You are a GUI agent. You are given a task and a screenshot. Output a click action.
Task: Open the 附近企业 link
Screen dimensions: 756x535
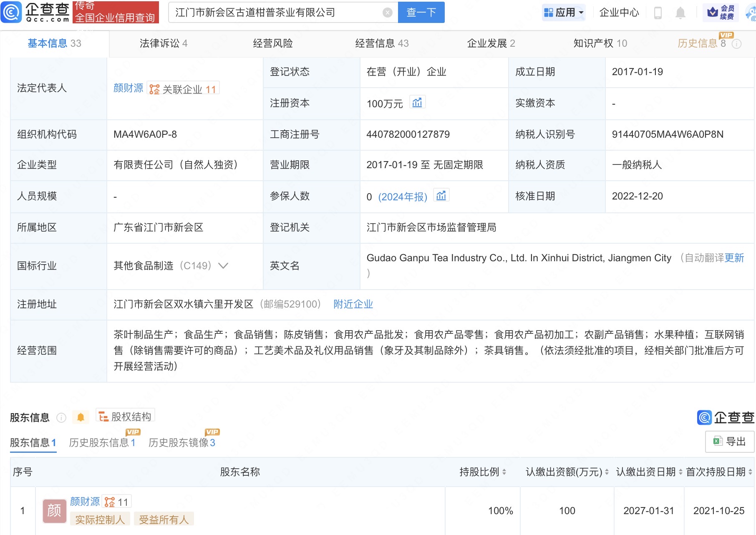tap(353, 304)
